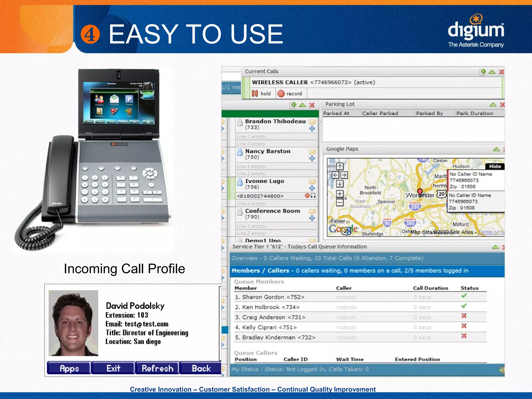Zoom out on the Google map
The image size is (532, 399).
click(x=340, y=203)
